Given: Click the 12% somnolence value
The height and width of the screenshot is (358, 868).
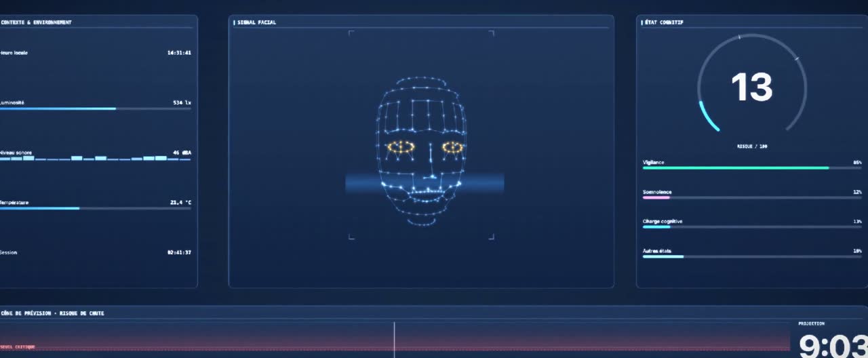Looking at the screenshot, I should coord(857,193).
